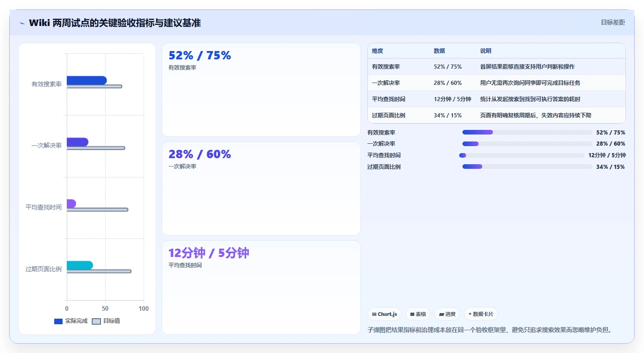This screenshot has height=353, width=644.
Task: Click the '进度' tag chip
Action: pyautogui.click(x=447, y=314)
